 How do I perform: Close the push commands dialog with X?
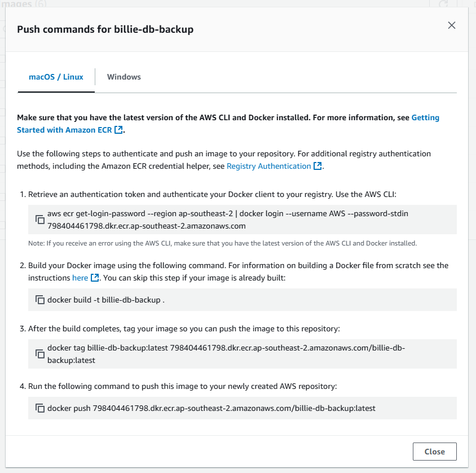point(452,25)
